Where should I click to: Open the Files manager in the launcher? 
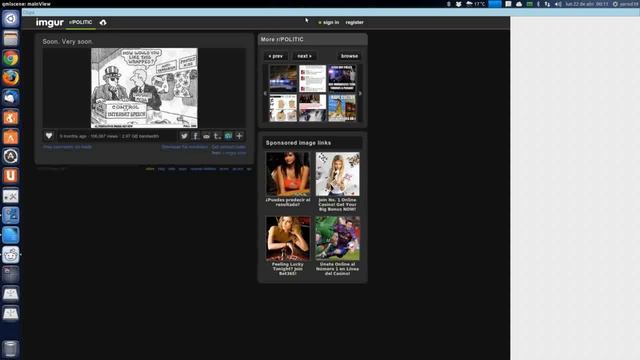11,38
